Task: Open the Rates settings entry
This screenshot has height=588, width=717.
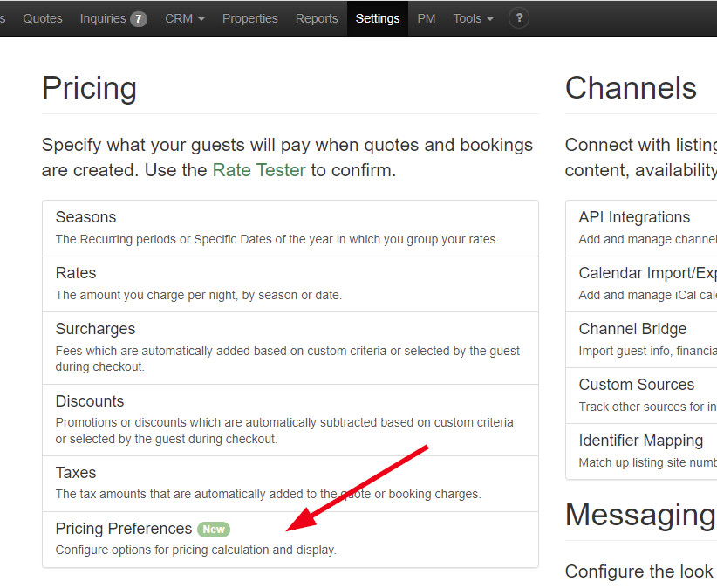Action: 76,273
